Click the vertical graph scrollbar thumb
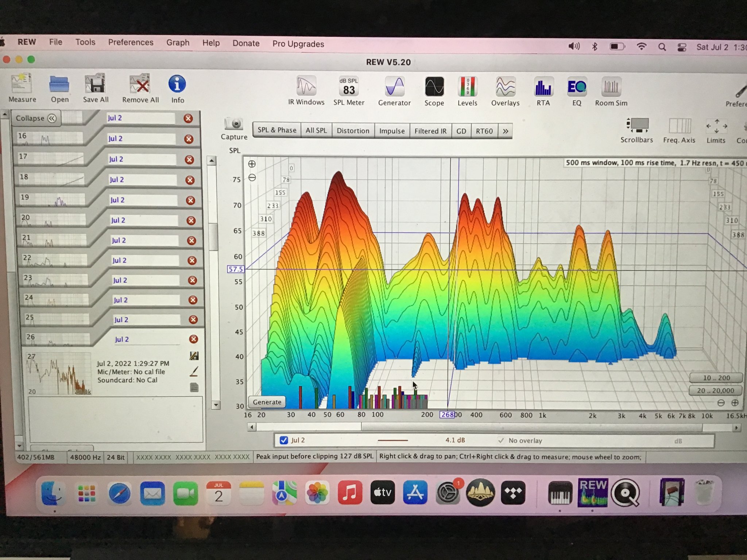The height and width of the screenshot is (560, 747). [214, 237]
